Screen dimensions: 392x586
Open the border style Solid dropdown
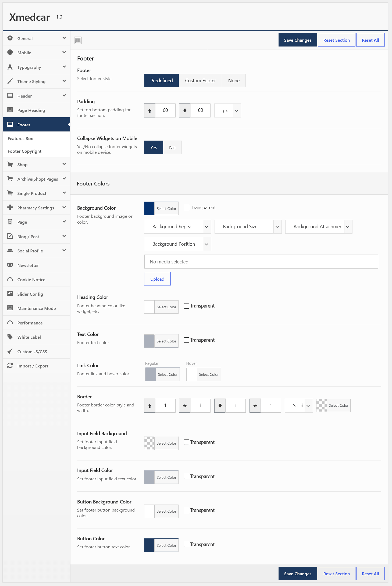point(299,406)
